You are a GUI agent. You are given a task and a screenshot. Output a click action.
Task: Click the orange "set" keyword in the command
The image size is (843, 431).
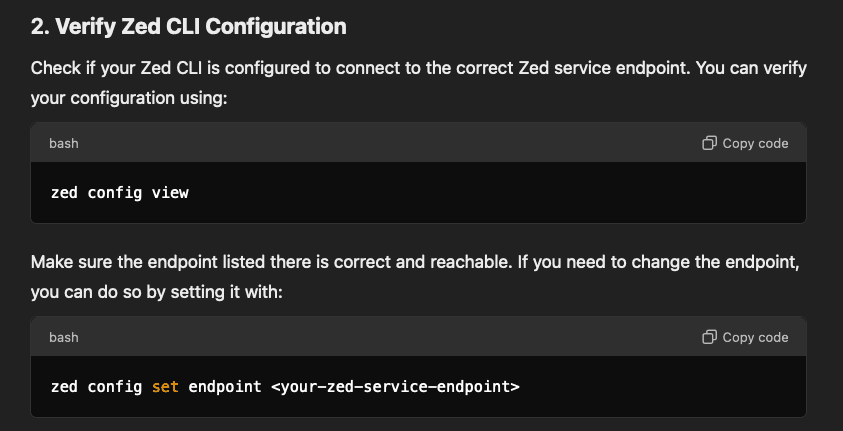coord(165,385)
